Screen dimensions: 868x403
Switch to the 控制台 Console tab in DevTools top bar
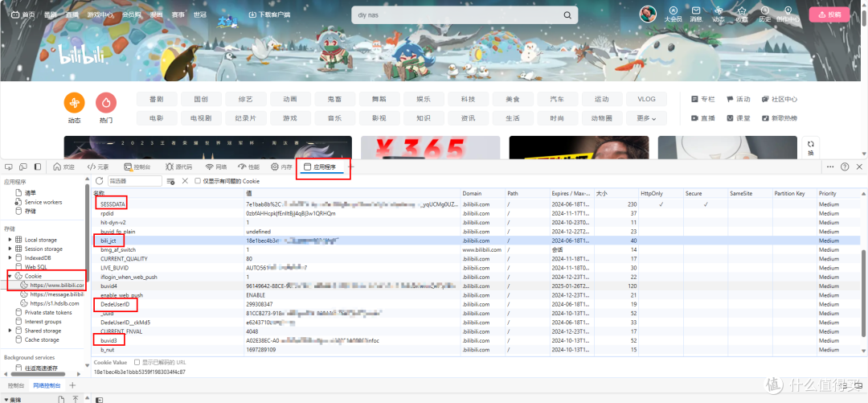coord(136,167)
